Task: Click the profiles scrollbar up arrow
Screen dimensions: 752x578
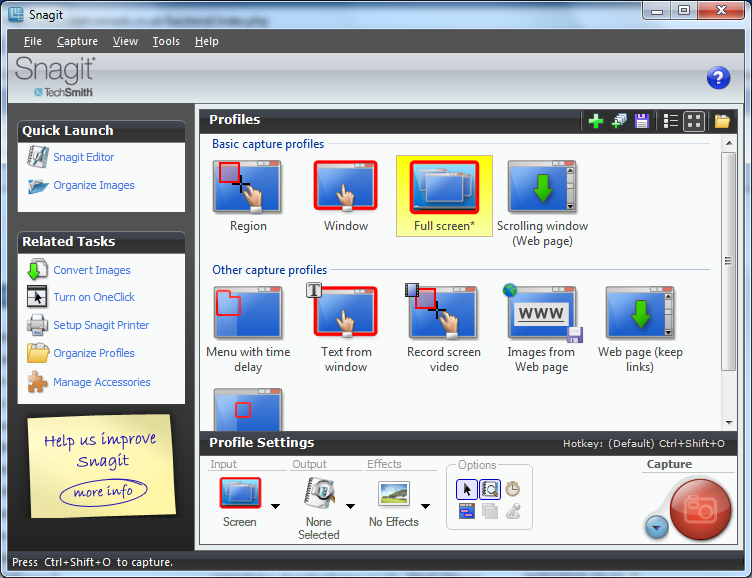Action: tap(728, 143)
